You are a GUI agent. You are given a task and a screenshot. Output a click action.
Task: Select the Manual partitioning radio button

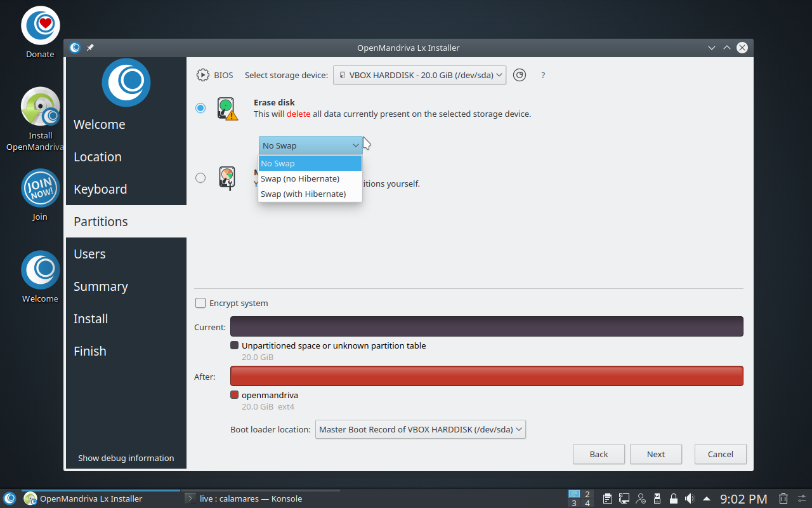[x=200, y=178]
